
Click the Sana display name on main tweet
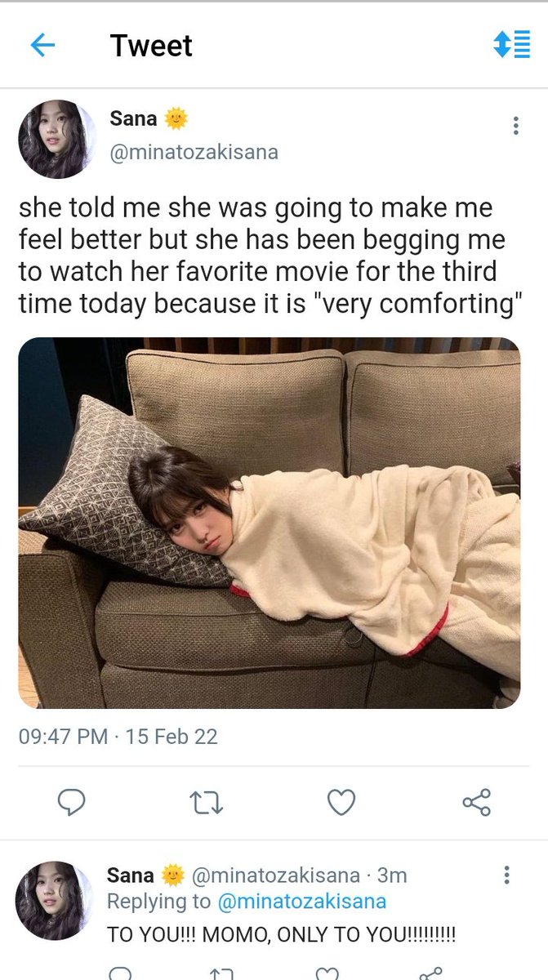click(133, 118)
